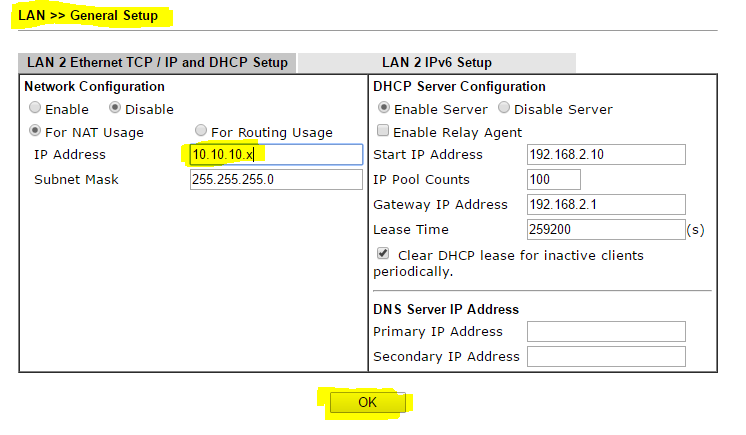This screenshot has width=746, height=435.
Task: Open LAN 2 Ethernet TCP/IP and DHCP tab
Action: point(156,62)
